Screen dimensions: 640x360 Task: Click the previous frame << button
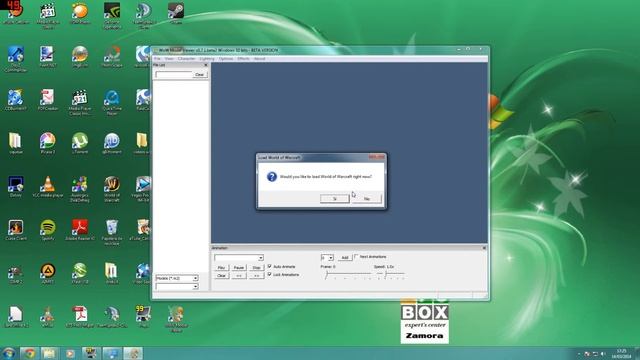[x=239, y=276]
